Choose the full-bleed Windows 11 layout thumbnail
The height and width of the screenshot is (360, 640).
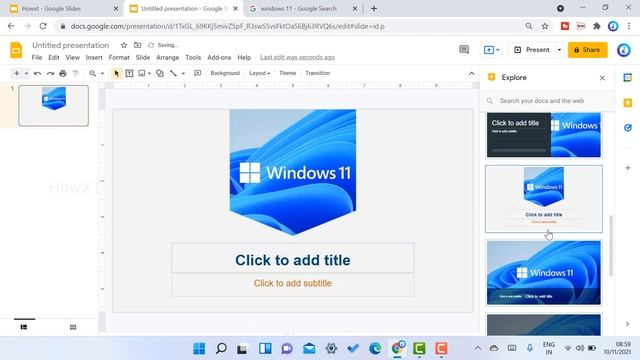[543, 273]
